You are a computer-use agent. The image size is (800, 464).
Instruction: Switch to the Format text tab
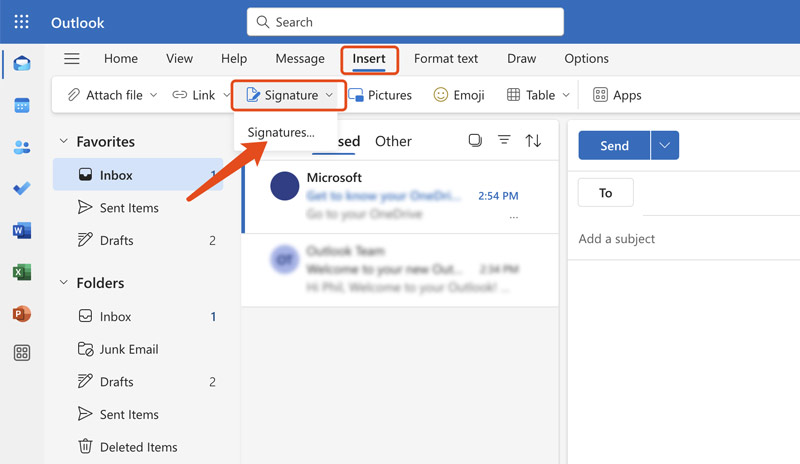446,59
